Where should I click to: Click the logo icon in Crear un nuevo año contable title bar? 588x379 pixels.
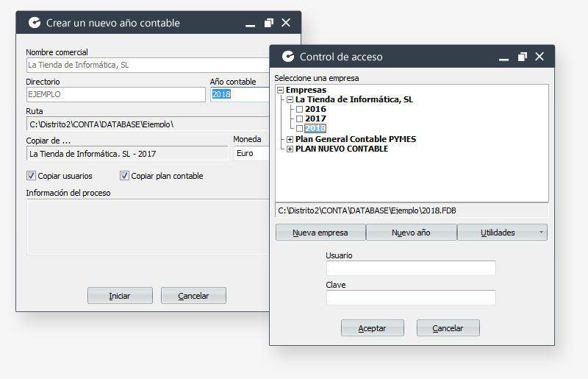34,23
